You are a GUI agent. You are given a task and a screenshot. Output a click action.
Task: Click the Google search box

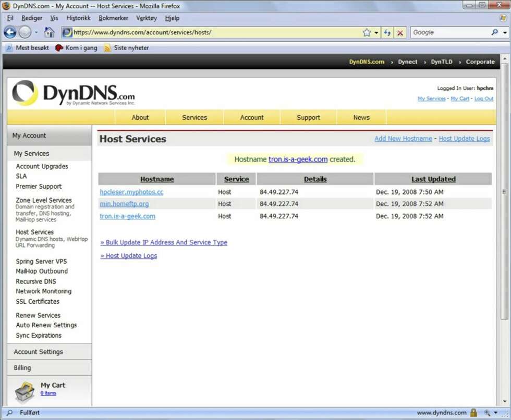[x=451, y=32]
